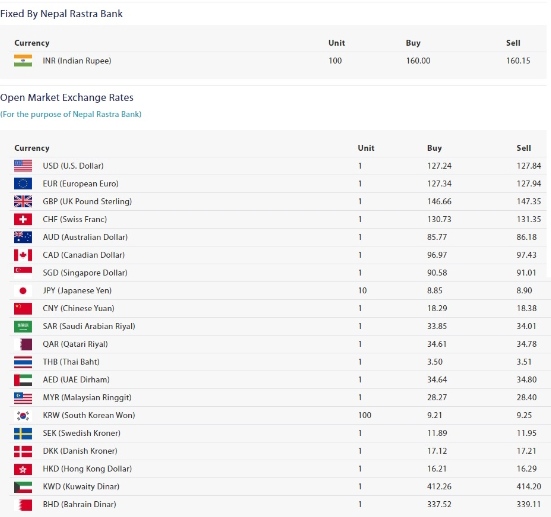Select the USD (U.S. Dollar) currency label

tap(73, 166)
